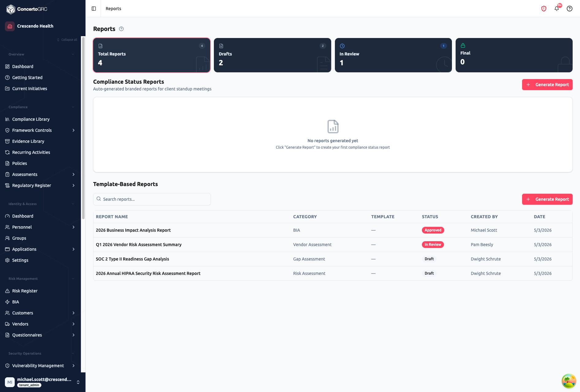Expand Framework Controls submenu chevron
This screenshot has height=392, width=580.
pos(74,130)
